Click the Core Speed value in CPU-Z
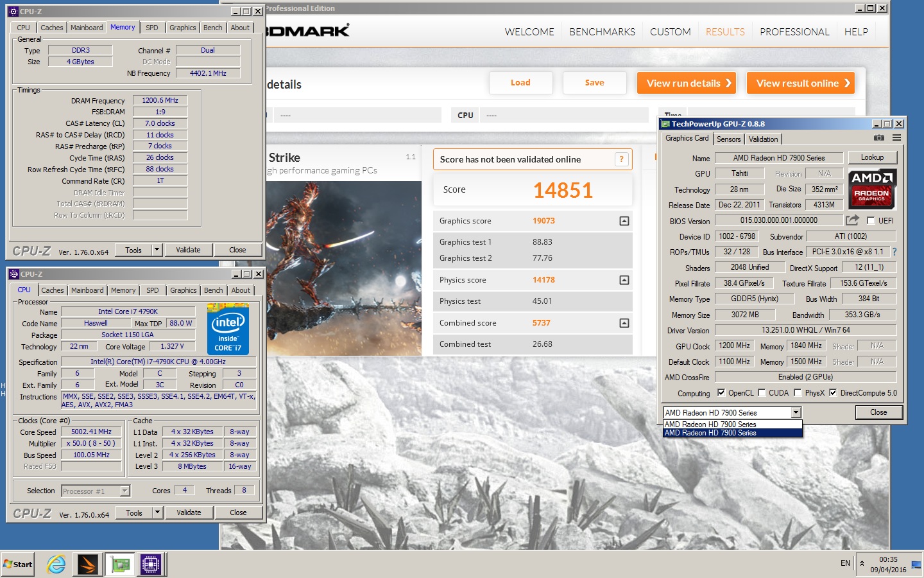Screen dimensions: 924x578 click(x=91, y=432)
